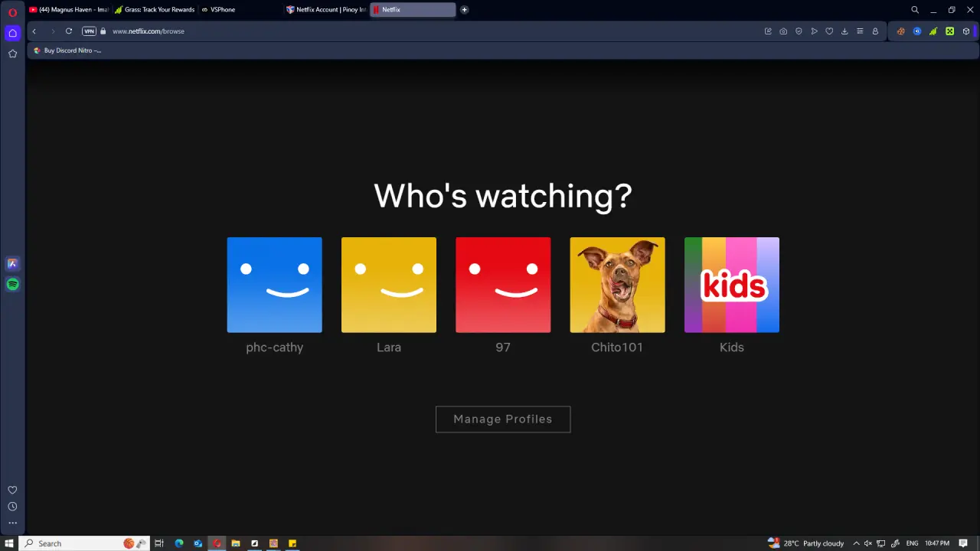Screen dimensions: 980x551
Task: Open the Opera home start page icon
Action: (12, 33)
